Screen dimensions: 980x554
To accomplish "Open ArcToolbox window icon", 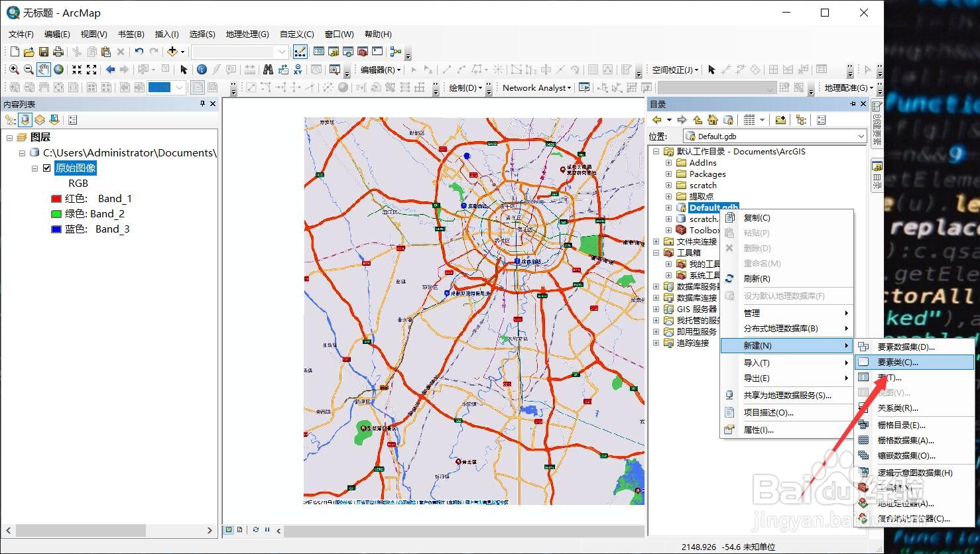I will click(x=363, y=52).
